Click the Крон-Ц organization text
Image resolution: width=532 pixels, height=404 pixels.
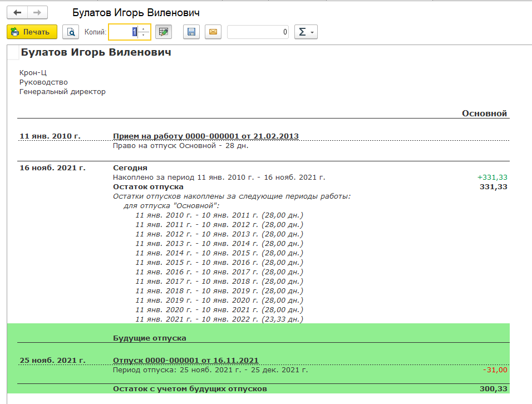(x=33, y=72)
